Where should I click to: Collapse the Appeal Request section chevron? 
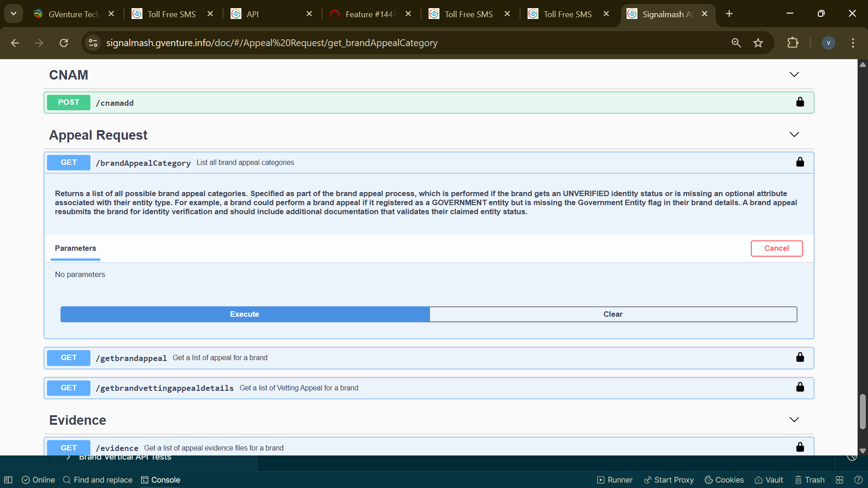pyautogui.click(x=794, y=135)
